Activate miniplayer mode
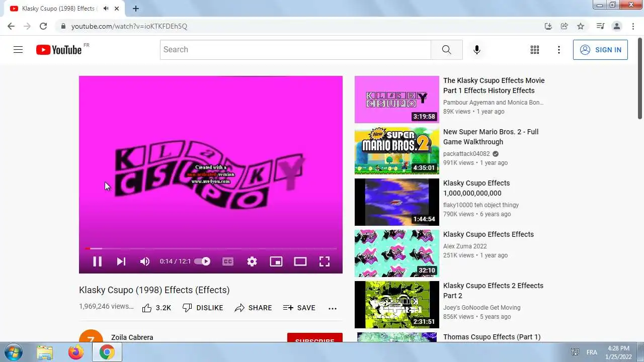This screenshot has height=362, width=644. (x=276, y=261)
